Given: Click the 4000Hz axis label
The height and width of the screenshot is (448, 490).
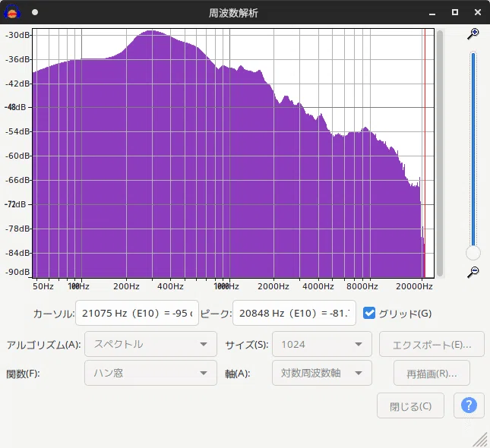Looking at the screenshot, I should point(318,286).
